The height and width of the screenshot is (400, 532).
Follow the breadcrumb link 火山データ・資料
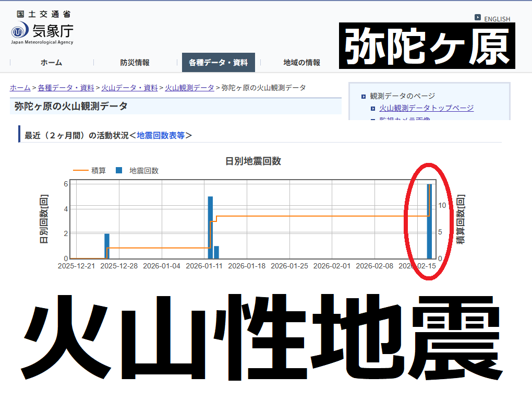[x=129, y=88]
